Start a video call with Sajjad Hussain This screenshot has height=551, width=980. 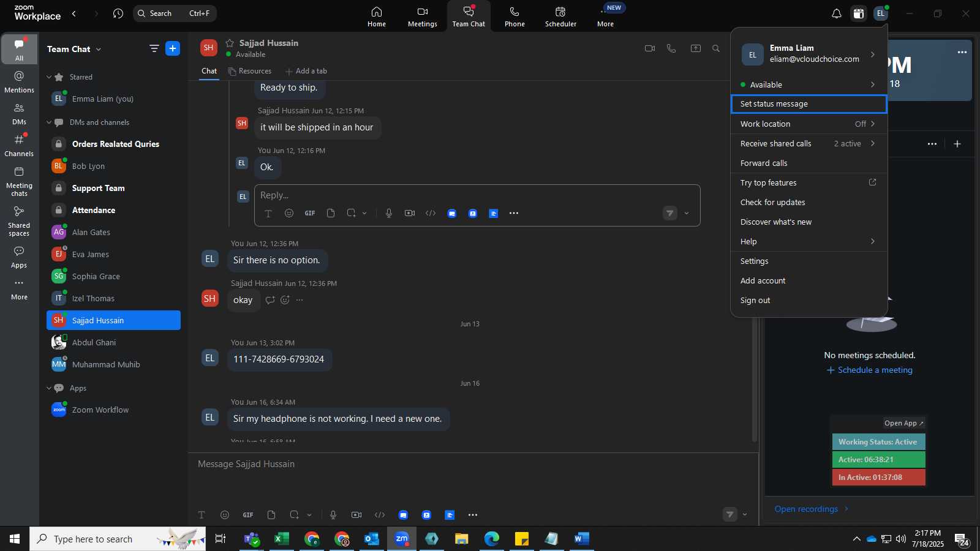tap(650, 48)
